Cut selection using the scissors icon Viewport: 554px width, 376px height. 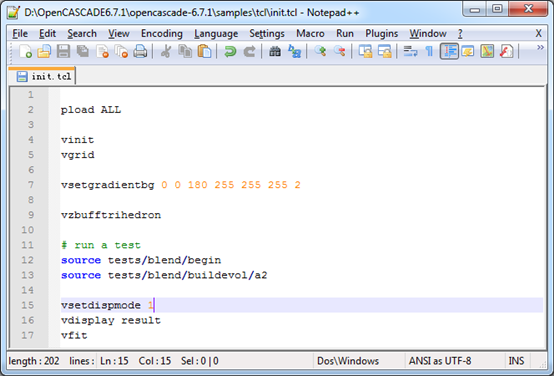pyautogui.click(x=166, y=51)
